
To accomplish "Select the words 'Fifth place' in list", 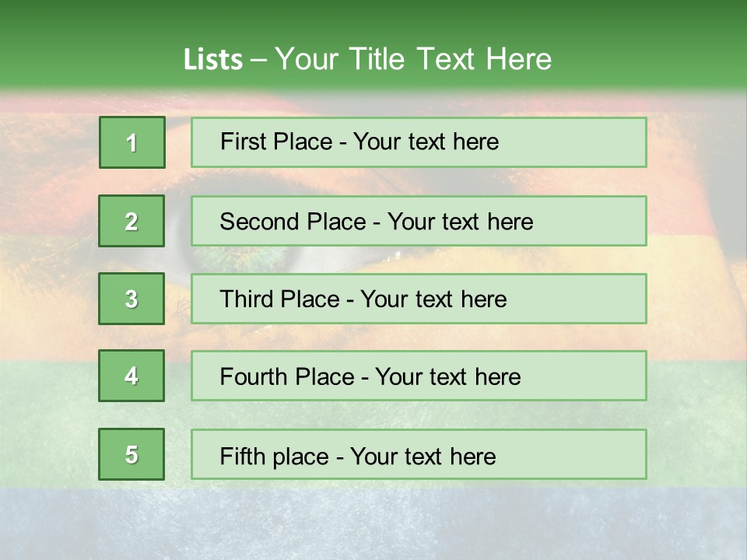I will (275, 457).
